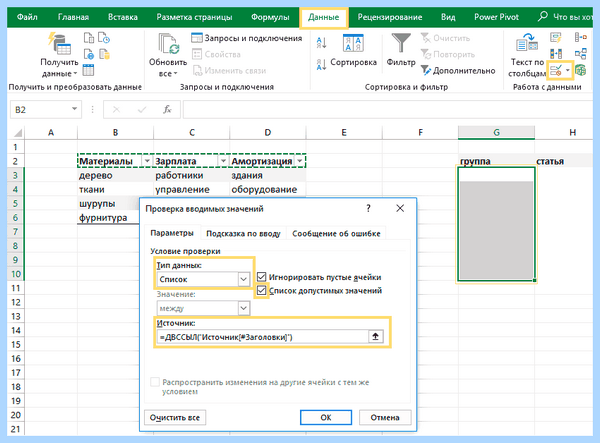The width and height of the screenshot is (600, 443).
Task: Toggle the Фильтр funnel button
Action: click(x=401, y=50)
